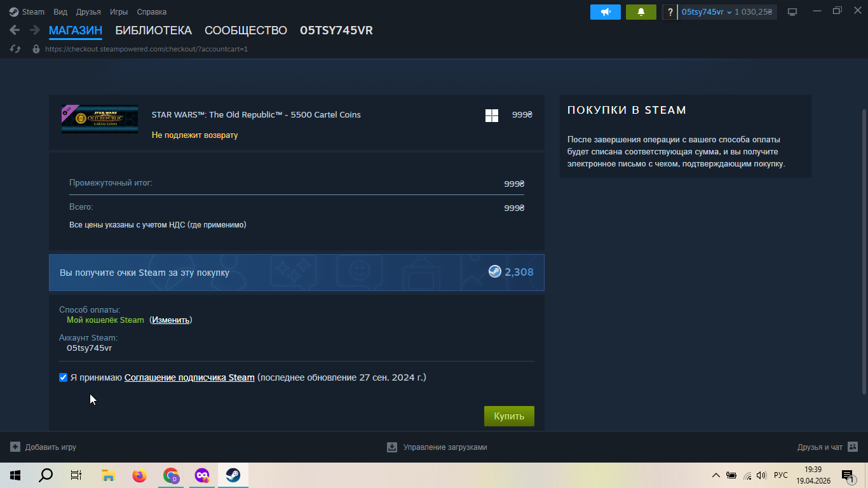This screenshot has height=488, width=868.
Task: Open the Друзья menu
Action: point(88,11)
